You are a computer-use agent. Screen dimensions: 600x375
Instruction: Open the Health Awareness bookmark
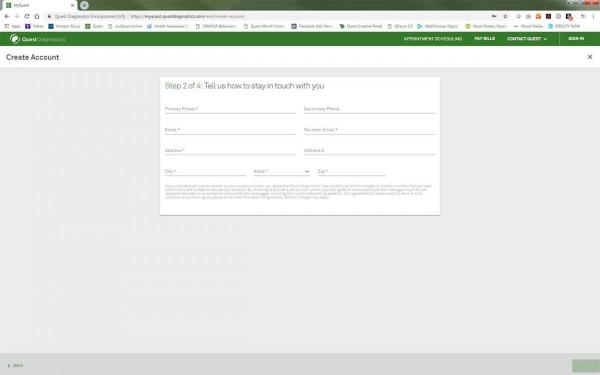(x=168, y=26)
